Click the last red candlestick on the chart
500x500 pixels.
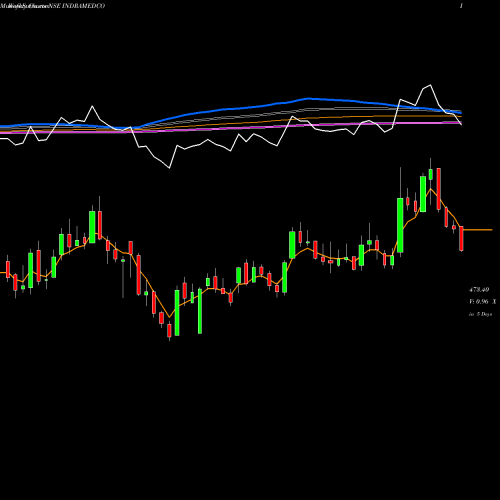461,238
